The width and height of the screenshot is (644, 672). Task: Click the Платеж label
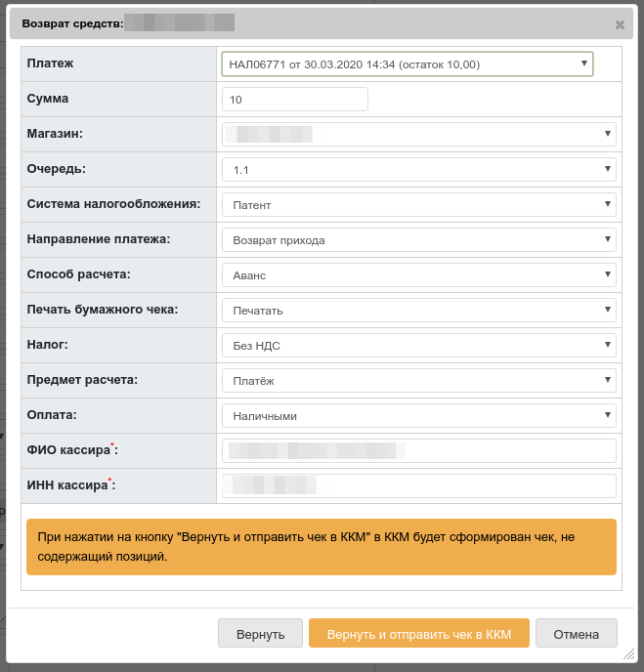click(x=50, y=63)
